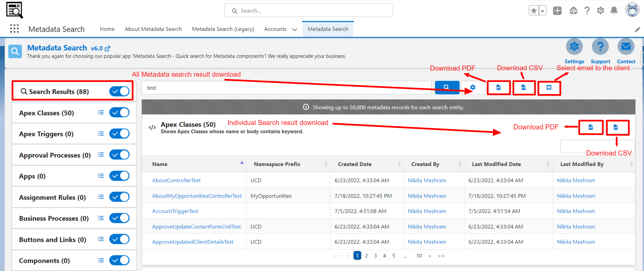Download all results as CSV
Screen dimensions: 644x271
524,88
